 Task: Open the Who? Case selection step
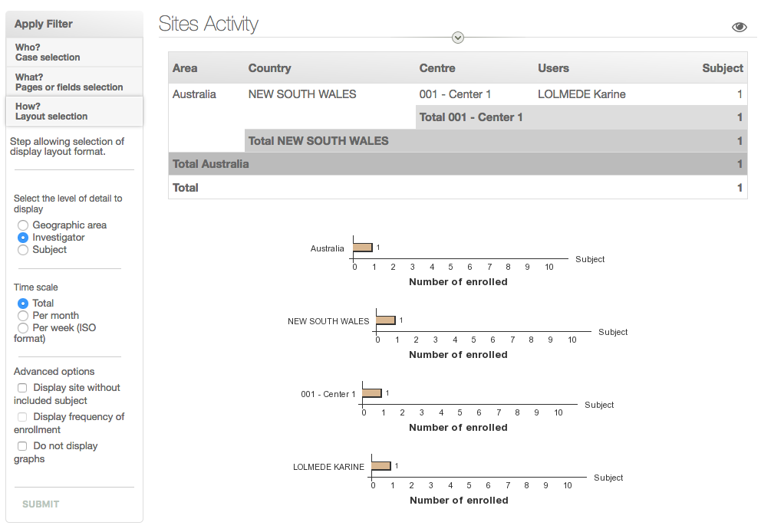pos(74,52)
